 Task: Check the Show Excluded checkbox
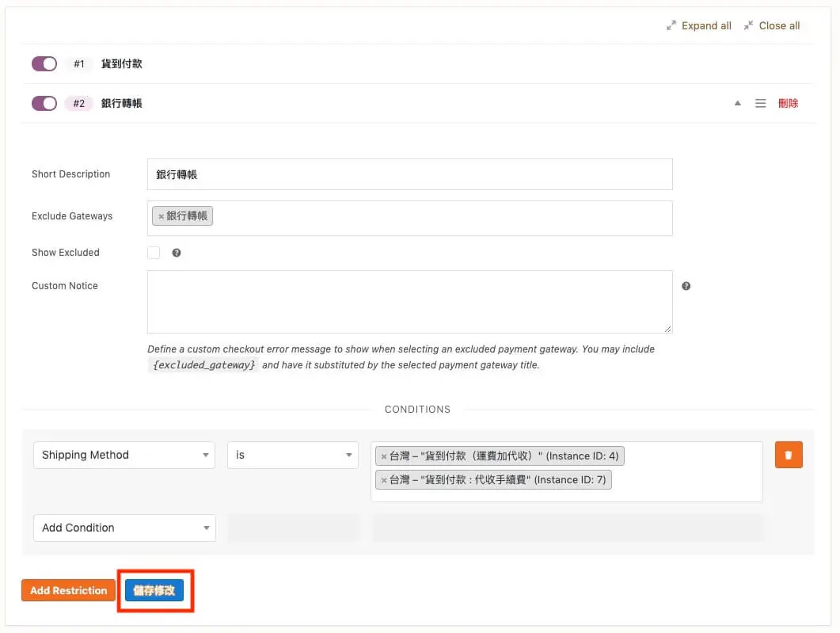pos(154,253)
